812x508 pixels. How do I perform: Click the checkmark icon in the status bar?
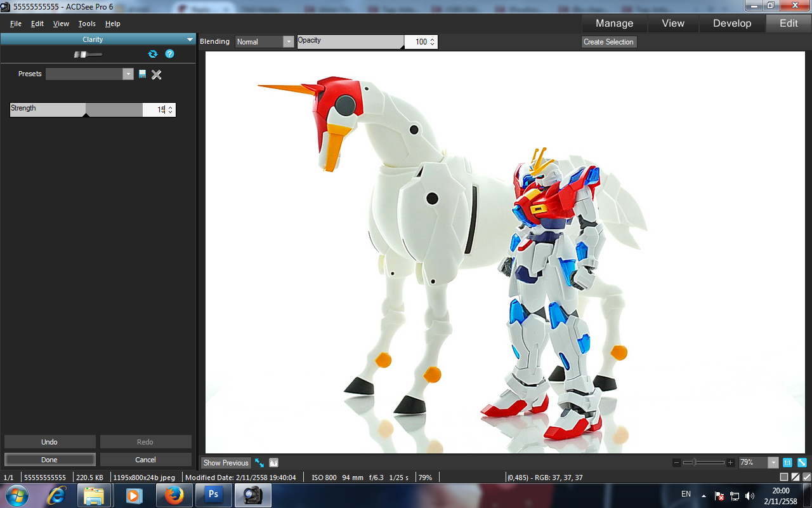point(806,477)
